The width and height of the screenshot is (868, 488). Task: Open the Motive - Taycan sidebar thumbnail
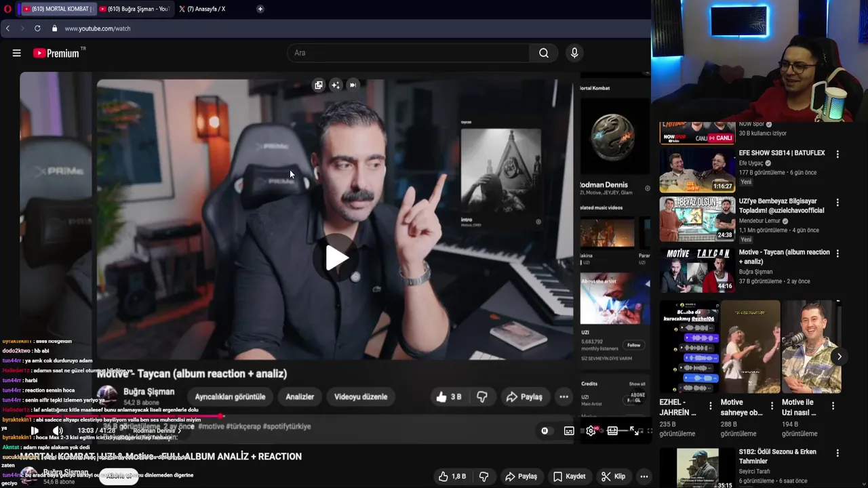697,270
